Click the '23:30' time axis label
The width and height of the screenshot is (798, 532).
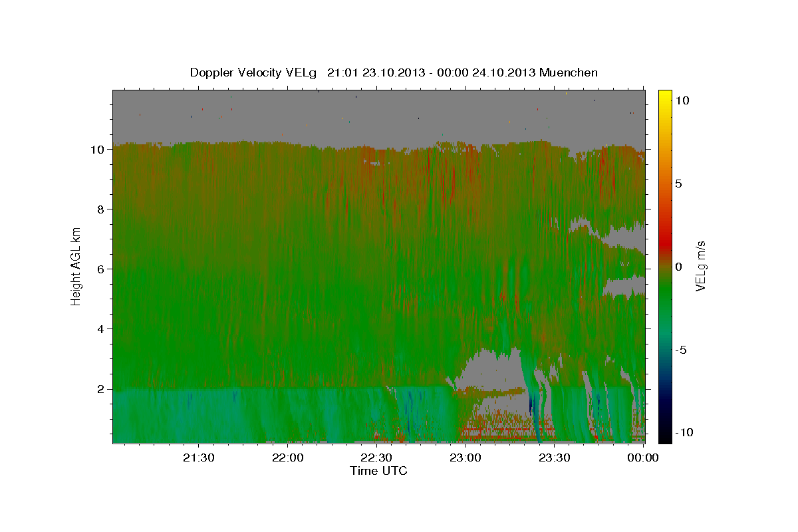(x=555, y=458)
